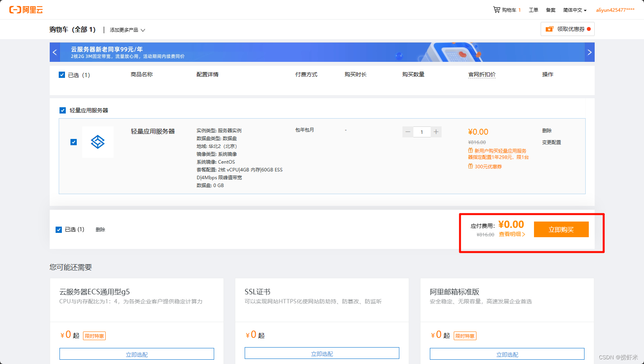
Task: Go to previous banner slide arrow
Action: [x=55, y=52]
